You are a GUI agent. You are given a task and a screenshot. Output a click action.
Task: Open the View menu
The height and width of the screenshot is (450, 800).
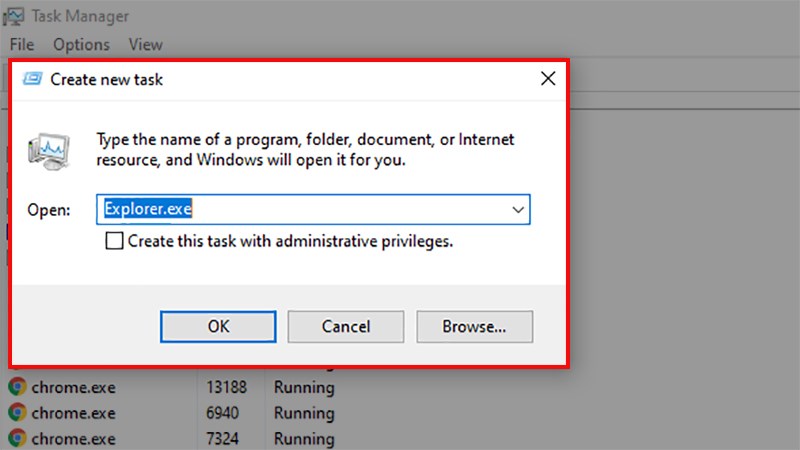[x=145, y=44]
